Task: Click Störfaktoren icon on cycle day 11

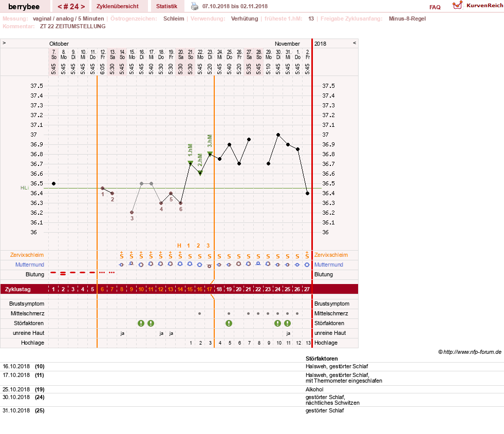Action: coord(151,323)
